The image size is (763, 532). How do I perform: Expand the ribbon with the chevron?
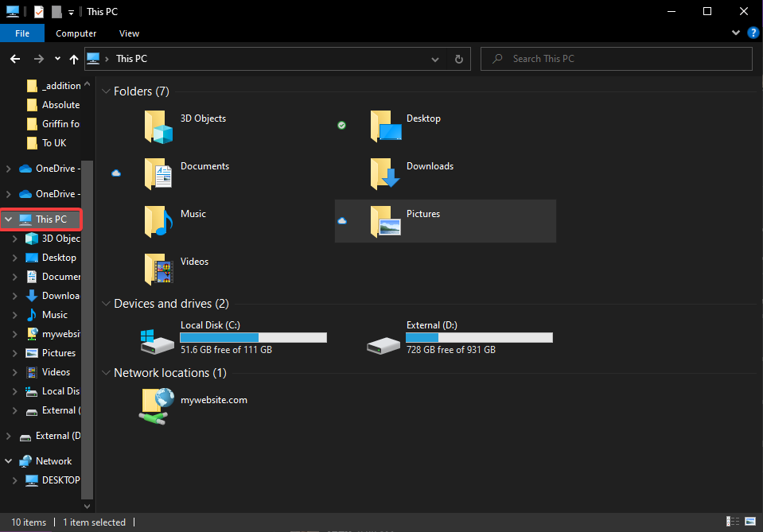pos(736,33)
